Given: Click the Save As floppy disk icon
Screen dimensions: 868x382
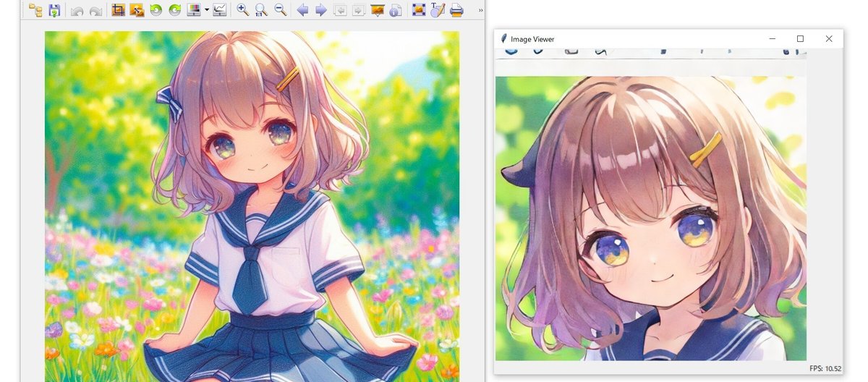Looking at the screenshot, I should pyautogui.click(x=54, y=10).
